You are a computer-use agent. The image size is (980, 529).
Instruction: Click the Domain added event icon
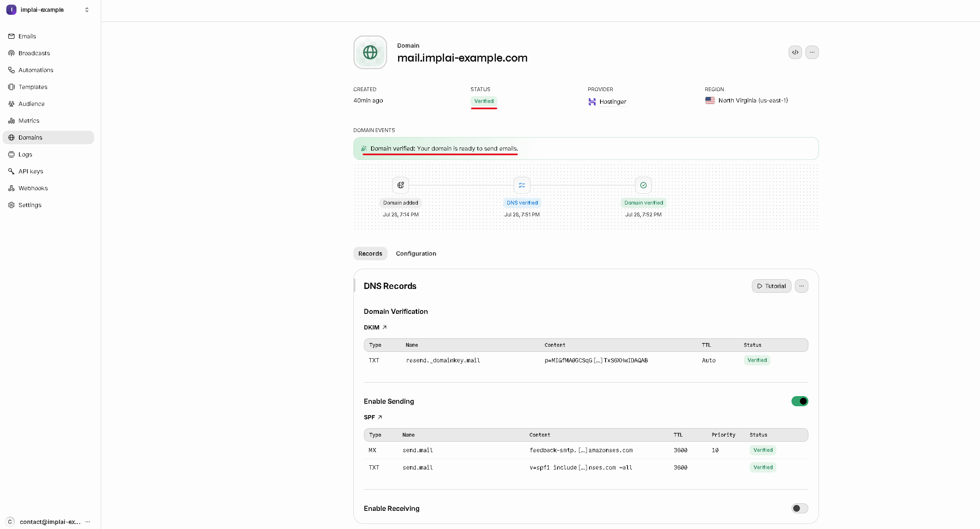tap(401, 185)
